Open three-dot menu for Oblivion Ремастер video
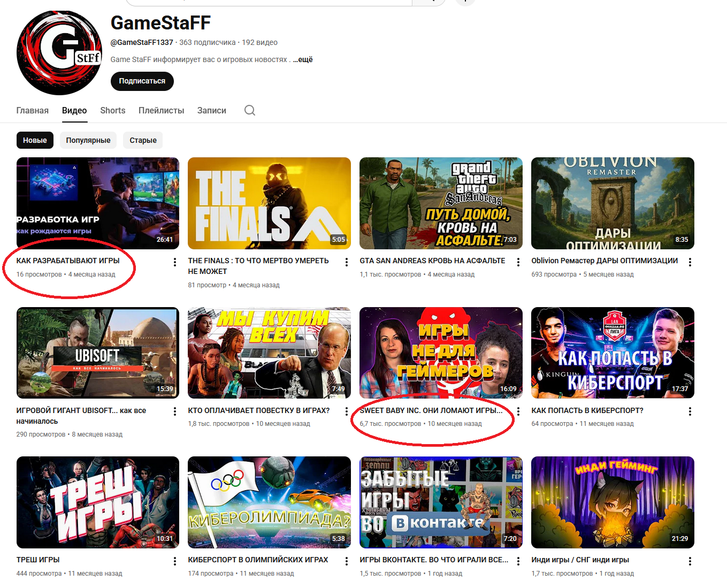This screenshot has width=727, height=588. pyautogui.click(x=690, y=262)
